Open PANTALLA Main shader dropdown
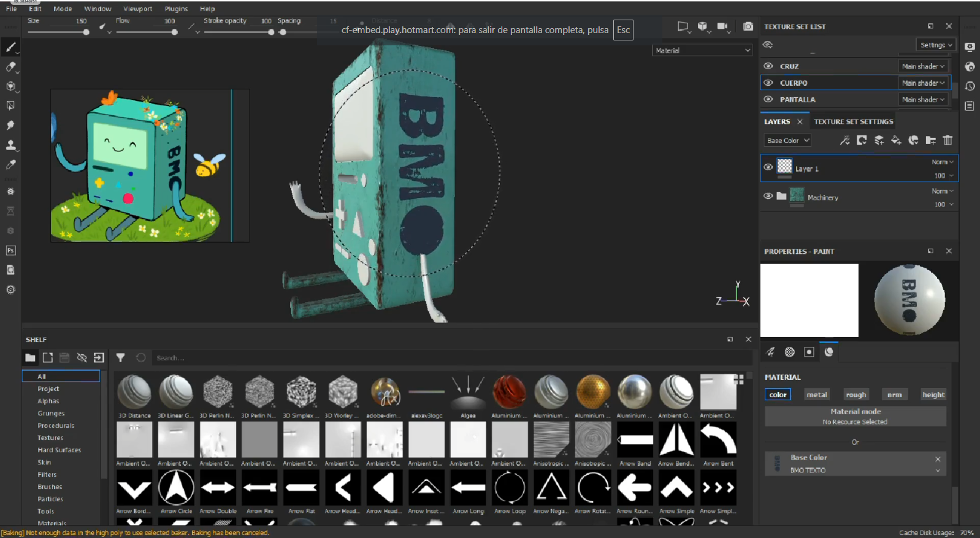Image resolution: width=980 pixels, height=538 pixels. pyautogui.click(x=923, y=99)
